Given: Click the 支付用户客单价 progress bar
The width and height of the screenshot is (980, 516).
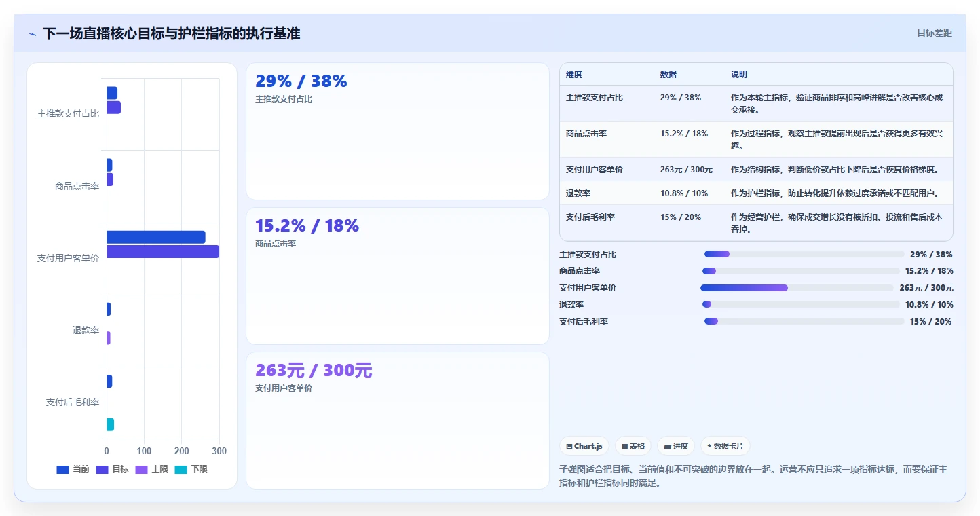Looking at the screenshot, I should coord(797,288).
